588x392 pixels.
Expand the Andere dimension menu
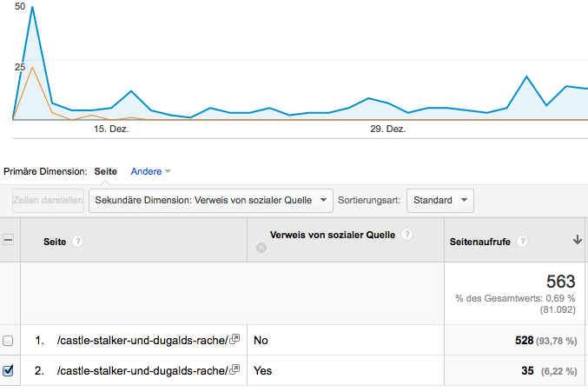tap(150, 171)
